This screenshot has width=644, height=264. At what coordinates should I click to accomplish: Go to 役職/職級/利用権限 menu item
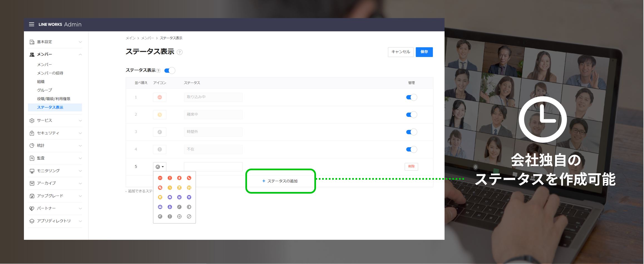(x=54, y=99)
